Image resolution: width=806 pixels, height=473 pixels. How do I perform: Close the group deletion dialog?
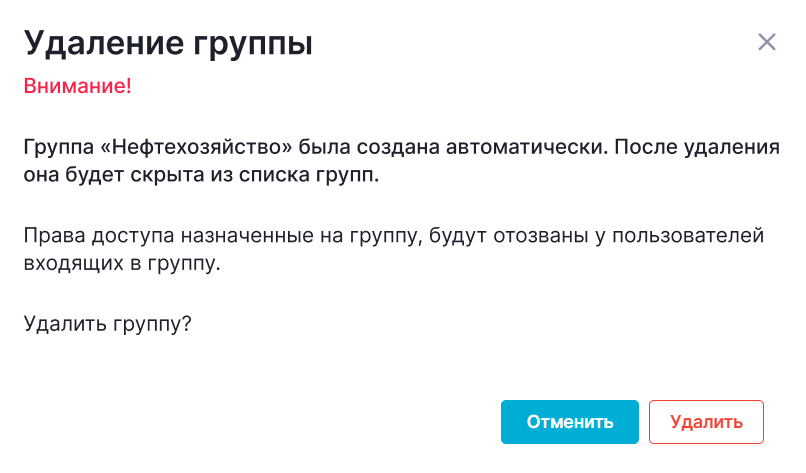click(x=767, y=42)
